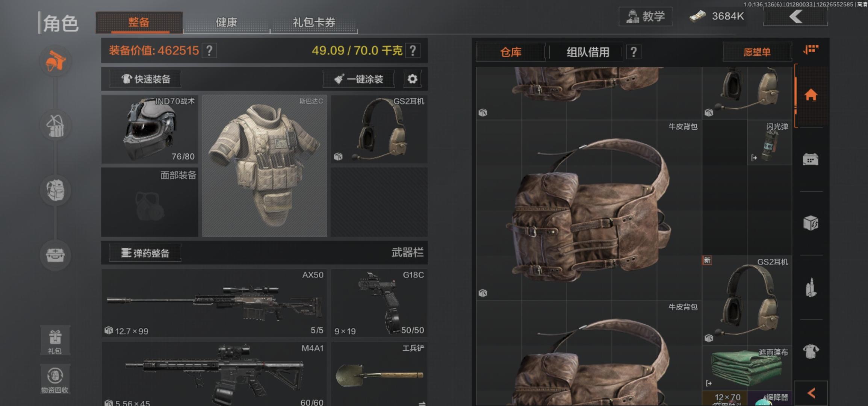Select the 组队借用 team borrow tab
This screenshot has width=868, height=406.
pos(588,52)
